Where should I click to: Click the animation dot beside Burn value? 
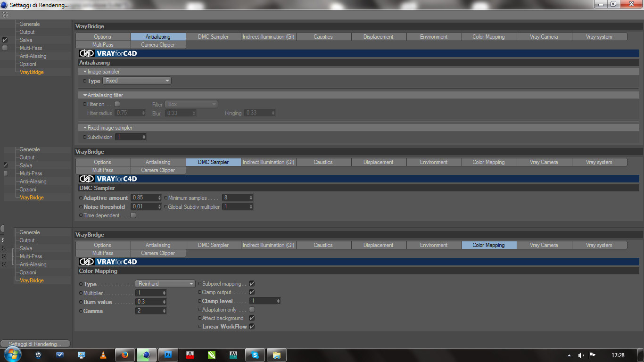tap(81, 302)
